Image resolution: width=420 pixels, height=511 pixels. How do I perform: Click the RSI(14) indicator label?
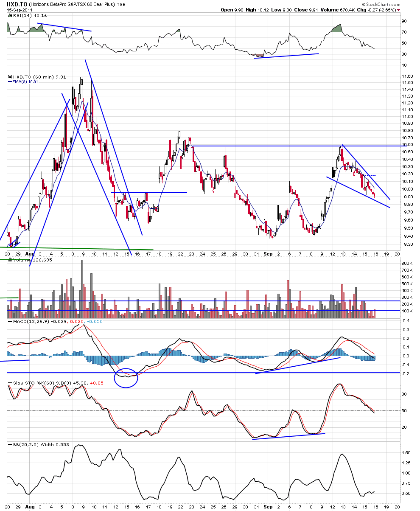coord(22,16)
